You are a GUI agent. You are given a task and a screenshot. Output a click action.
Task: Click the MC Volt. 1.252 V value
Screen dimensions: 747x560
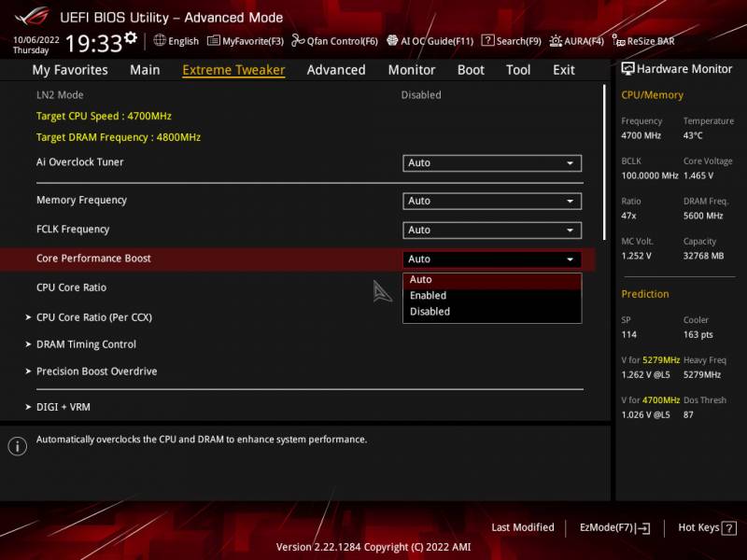pos(636,256)
